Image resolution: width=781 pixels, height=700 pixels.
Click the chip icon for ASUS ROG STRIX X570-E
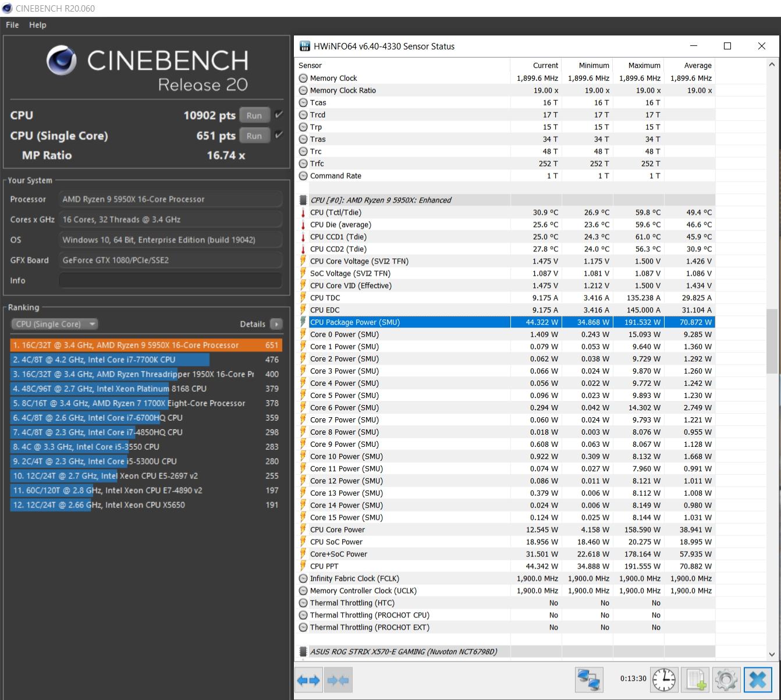click(303, 652)
